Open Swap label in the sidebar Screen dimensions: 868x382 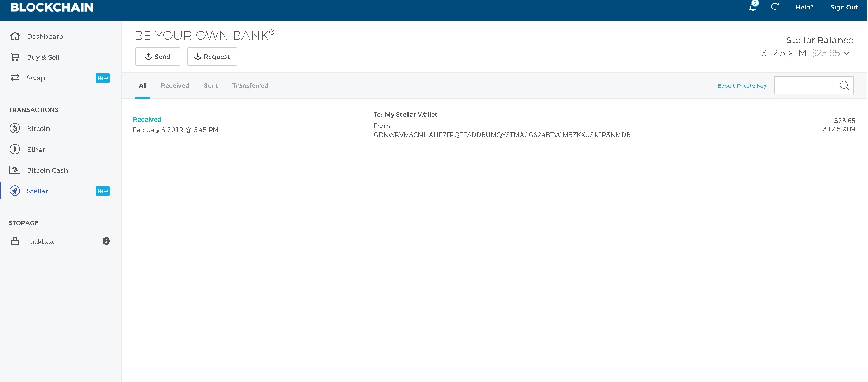pyautogui.click(x=36, y=78)
